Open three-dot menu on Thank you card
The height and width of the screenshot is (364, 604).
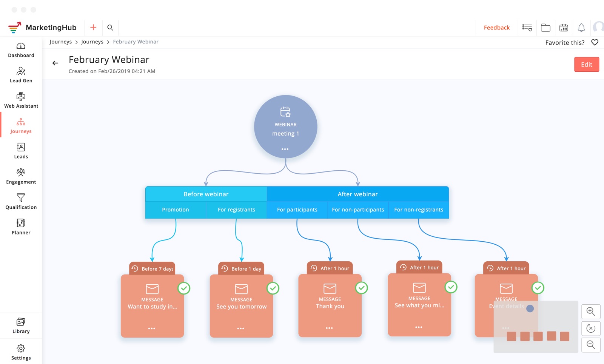329,328
